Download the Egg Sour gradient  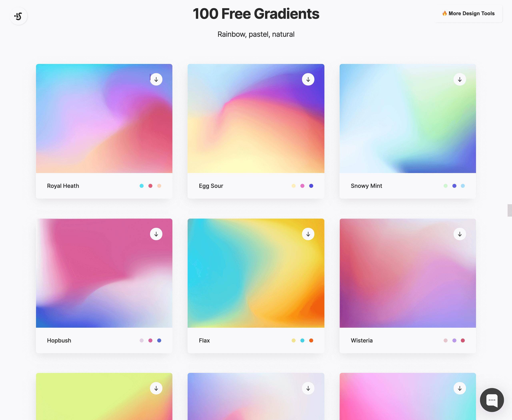pyautogui.click(x=308, y=79)
